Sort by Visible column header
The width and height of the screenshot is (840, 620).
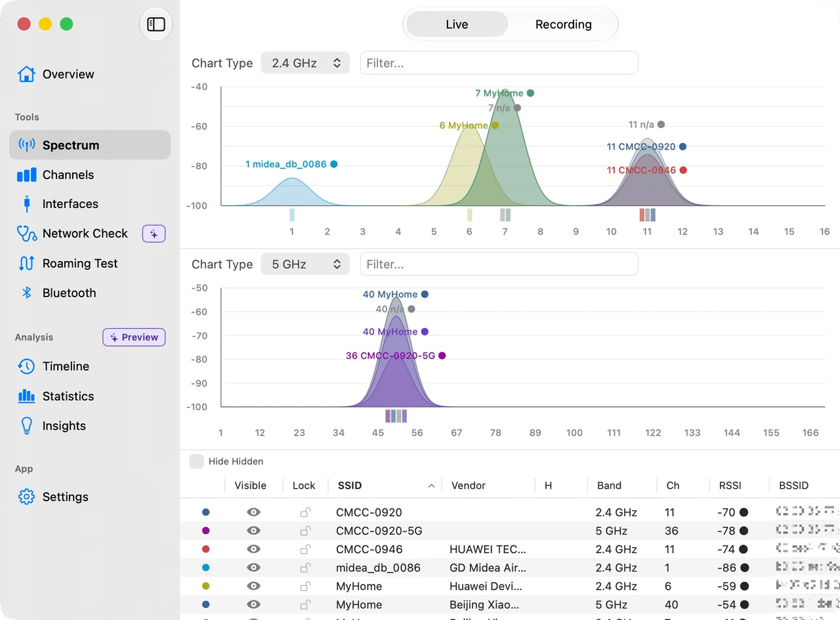tap(250, 486)
